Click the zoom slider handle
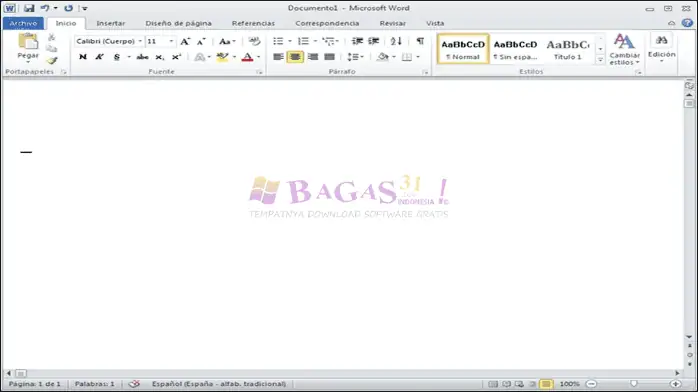Image resolution: width=698 pixels, height=392 pixels. [x=633, y=384]
